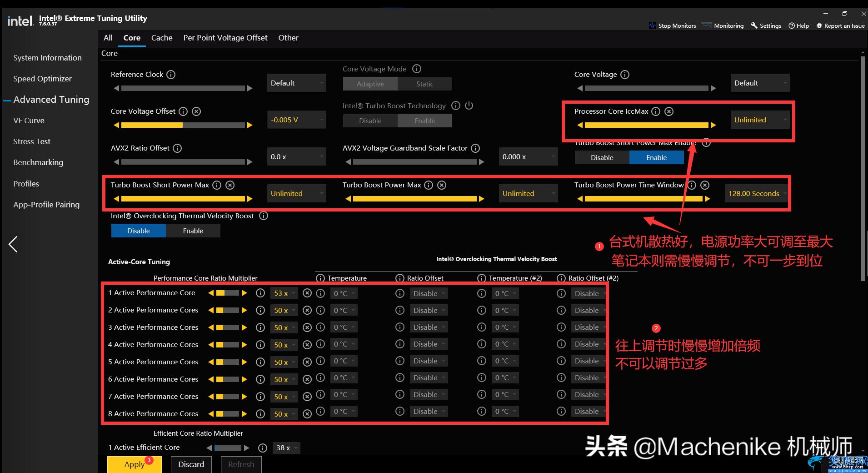The width and height of the screenshot is (868, 473).
Task: Enable Turbo Boost Short Power Max
Action: click(x=657, y=157)
